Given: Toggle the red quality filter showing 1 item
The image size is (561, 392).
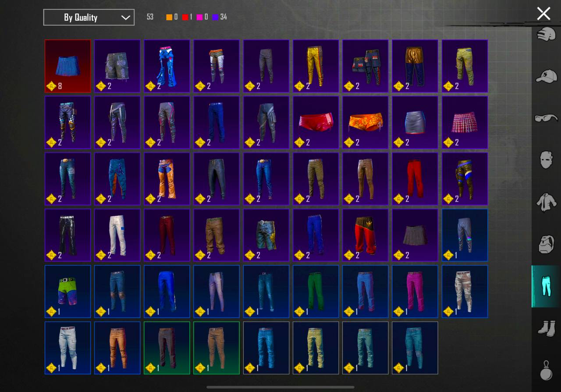Looking at the screenshot, I should pos(186,17).
